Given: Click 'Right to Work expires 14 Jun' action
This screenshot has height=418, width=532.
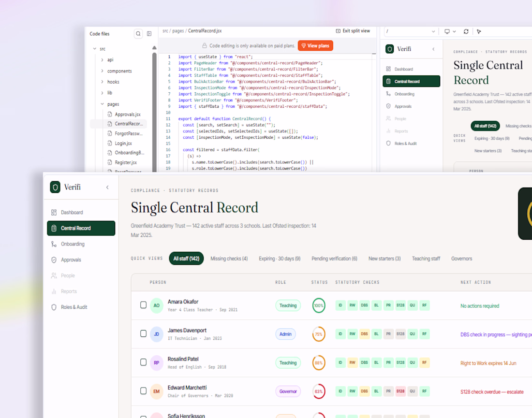Looking at the screenshot, I should 488,363.
